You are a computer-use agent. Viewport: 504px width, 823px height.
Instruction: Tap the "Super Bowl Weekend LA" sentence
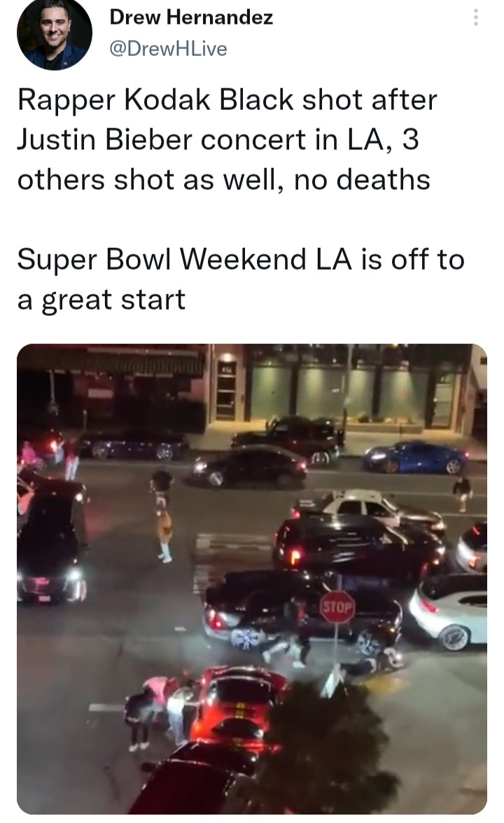tap(241, 259)
